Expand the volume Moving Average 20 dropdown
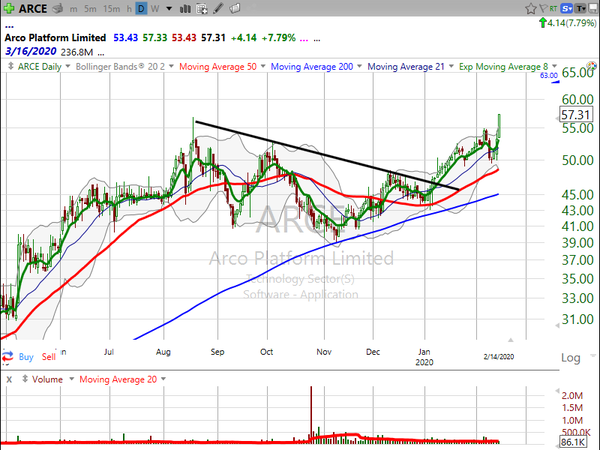Image resolution: width=600 pixels, height=450 pixels. [163, 379]
